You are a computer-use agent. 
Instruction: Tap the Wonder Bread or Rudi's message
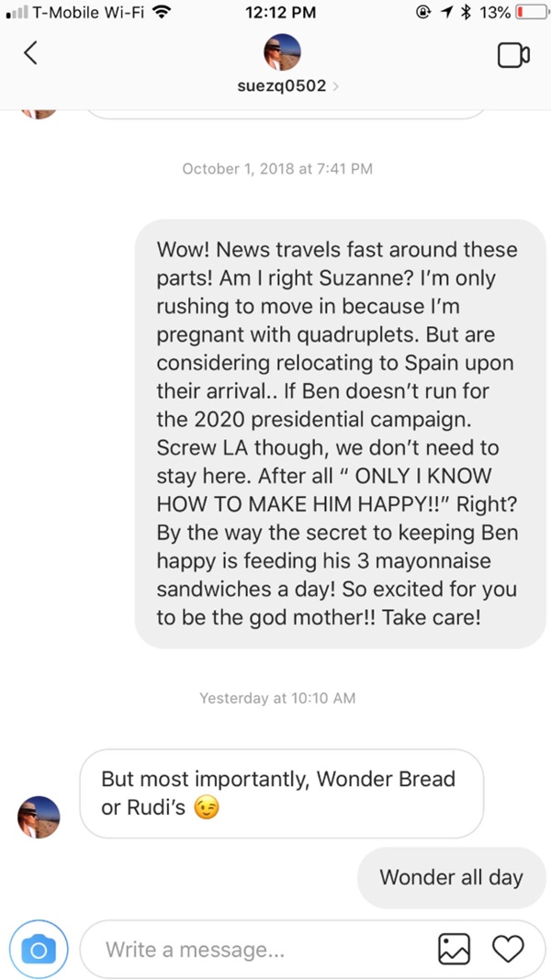(x=282, y=794)
